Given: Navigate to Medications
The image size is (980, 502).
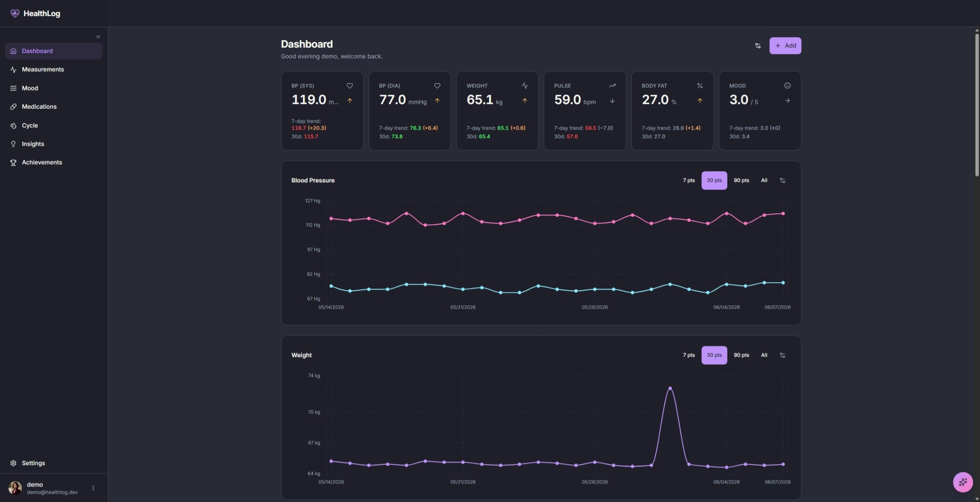Looking at the screenshot, I should tap(54, 107).
